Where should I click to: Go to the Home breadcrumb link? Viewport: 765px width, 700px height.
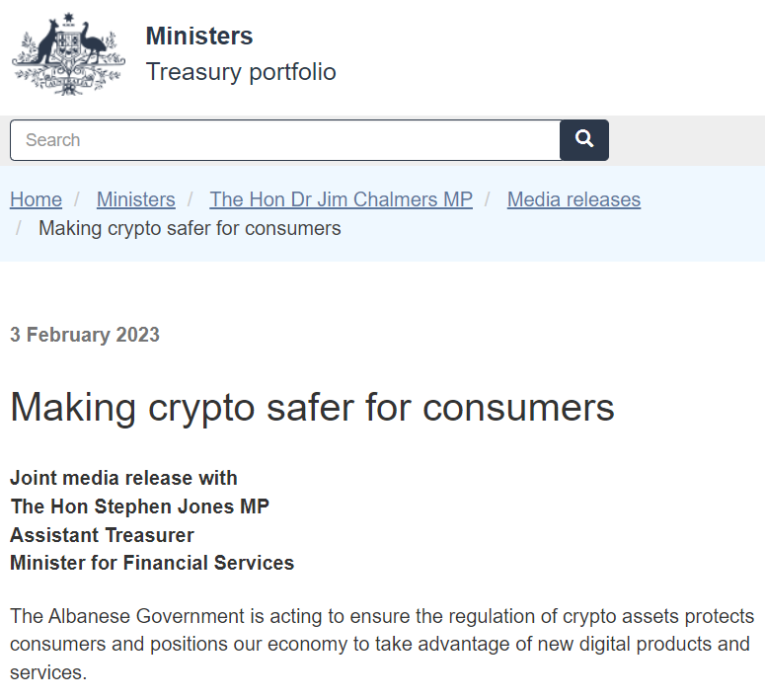pos(36,199)
